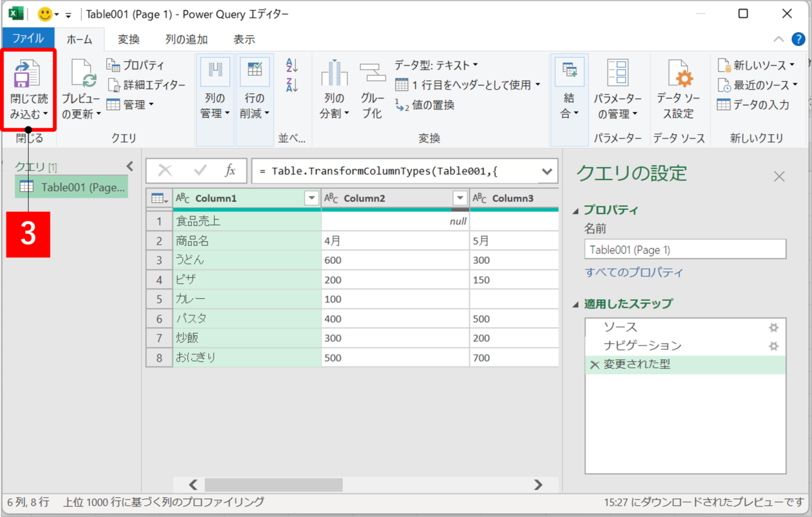Open table menu icon at grid corner
This screenshot has width=812, height=517.
(159, 199)
